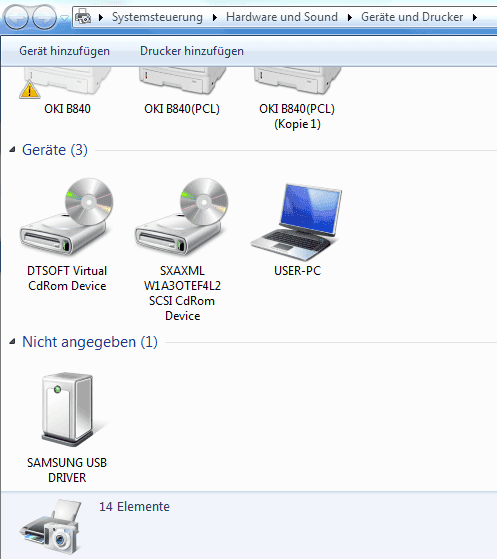The image size is (497, 559).
Task: Click Drucker hinzufügen in the toolbar
Action: click(192, 51)
